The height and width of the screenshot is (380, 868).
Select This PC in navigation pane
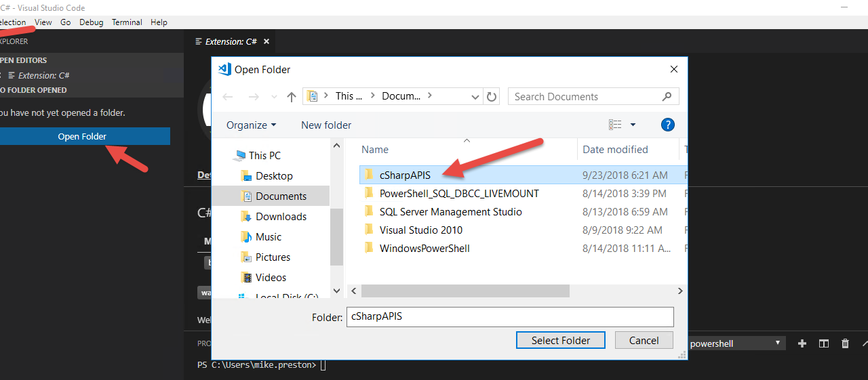tap(264, 155)
